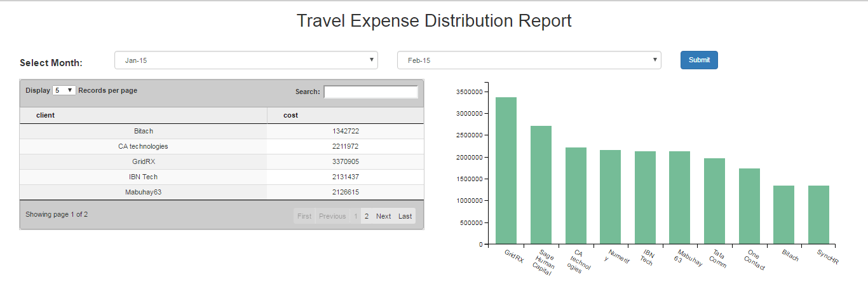Click the One Contact x-axis label
Screen dimensions: 868x307
tap(754, 260)
